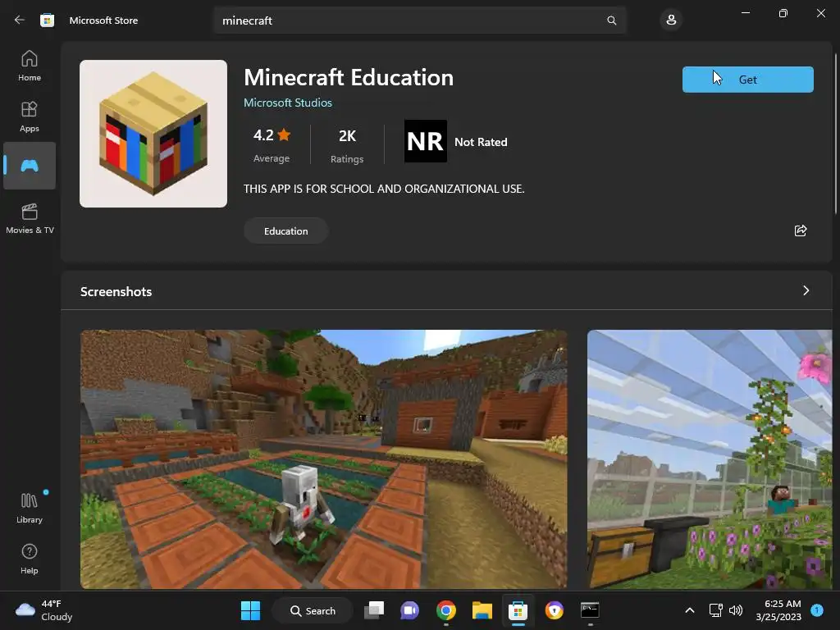
Task: Open Microsoft Studios publisher link
Action: pos(288,103)
